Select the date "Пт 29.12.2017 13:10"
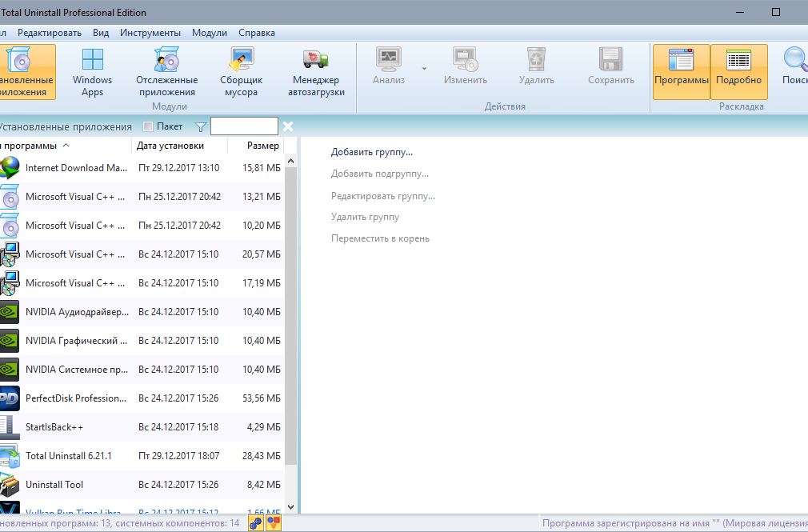 coord(179,168)
